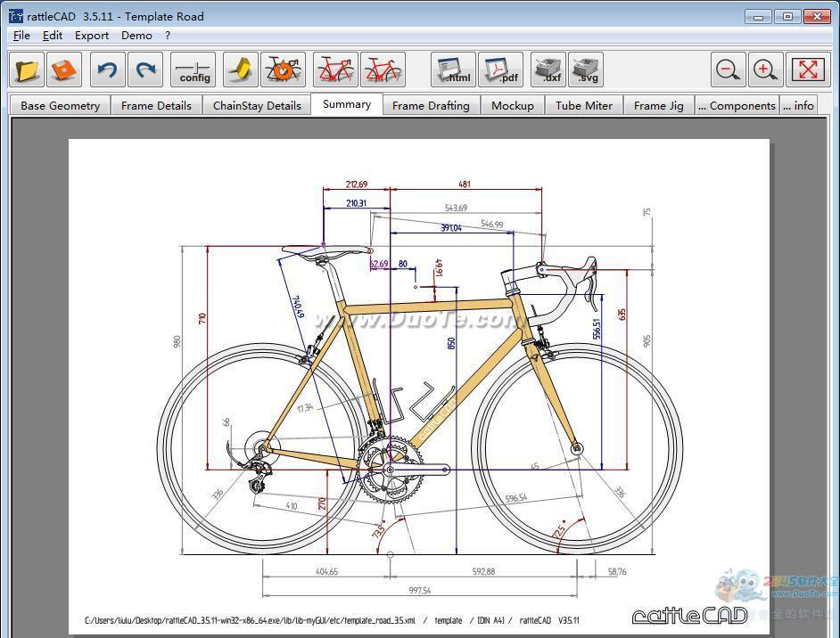The image size is (840, 638).
Task: Redo change with blue arrow
Action: click(145, 70)
